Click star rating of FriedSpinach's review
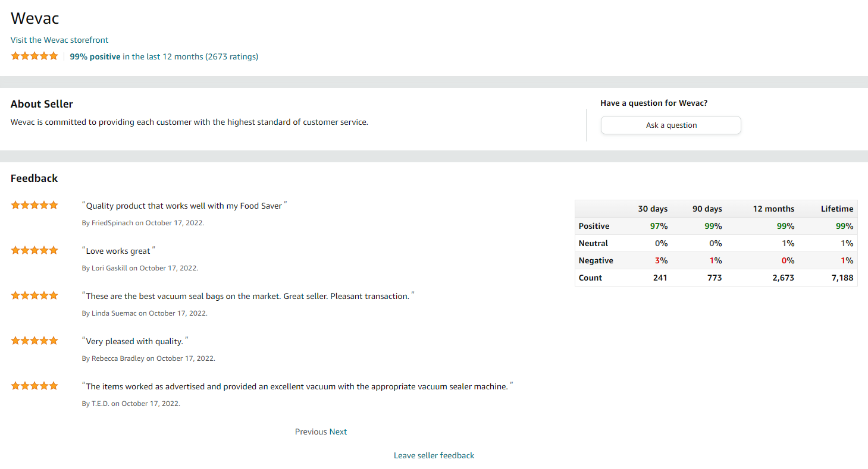Screen dimensions: 868x469 tap(35, 206)
